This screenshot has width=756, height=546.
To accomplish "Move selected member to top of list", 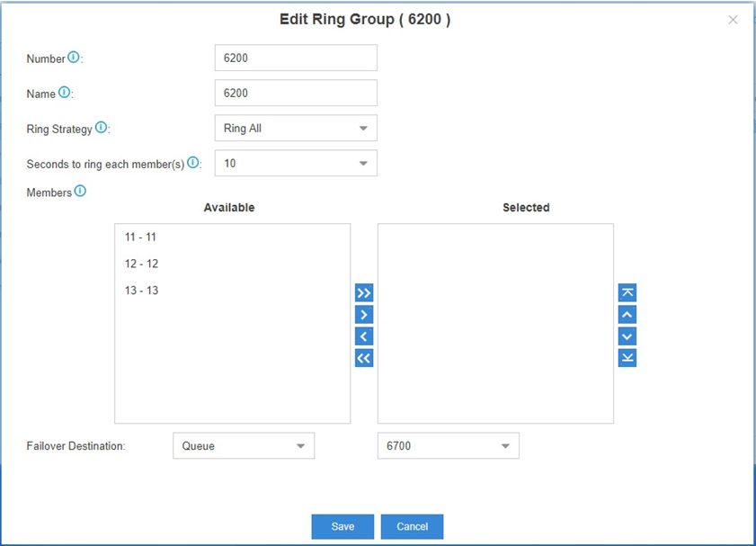I will (627, 292).
